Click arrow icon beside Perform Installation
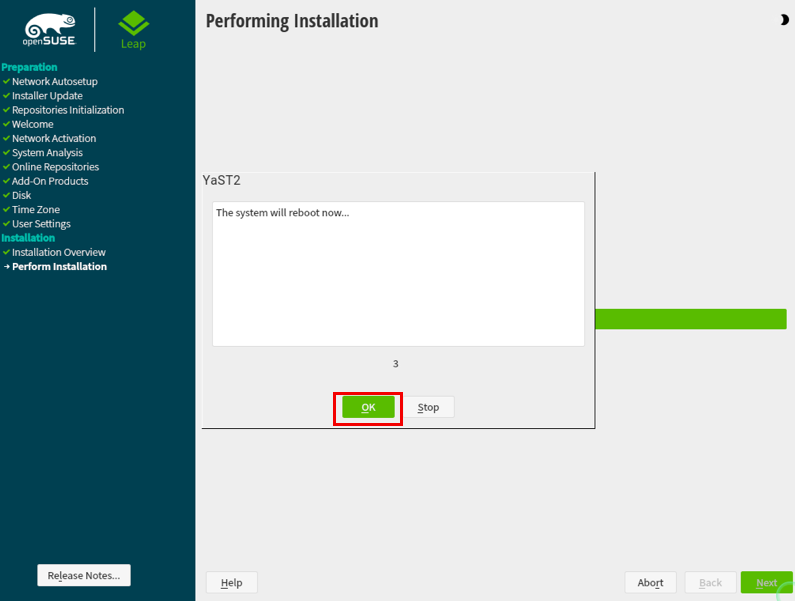 pyautogui.click(x=7, y=266)
